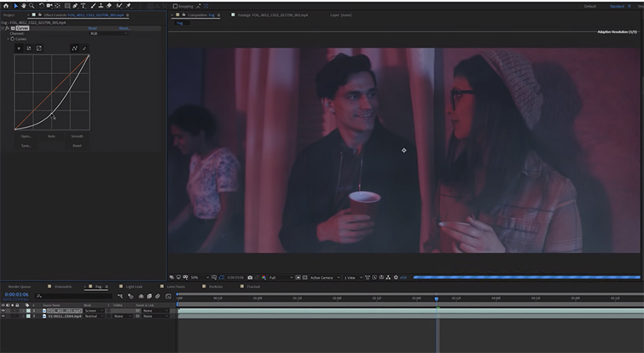Switch to the Light Leak timeline tab

click(136, 286)
